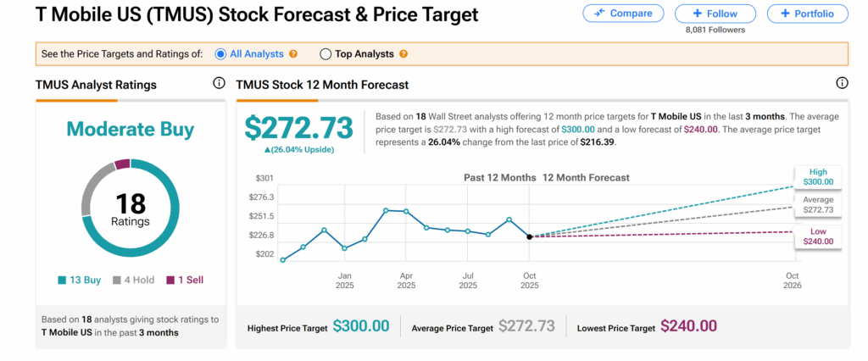Select the Top Analysts radio button
The height and width of the screenshot is (361, 868).
pos(325,54)
